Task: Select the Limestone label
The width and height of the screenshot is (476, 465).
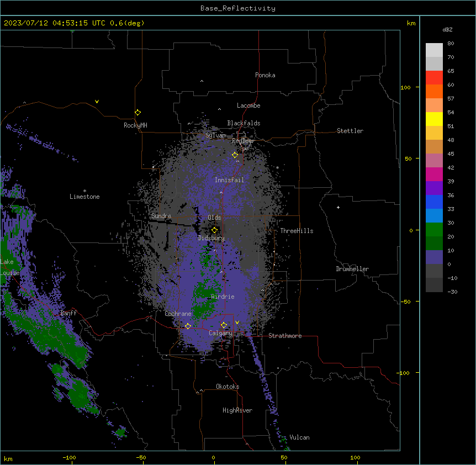Action: [x=84, y=197]
